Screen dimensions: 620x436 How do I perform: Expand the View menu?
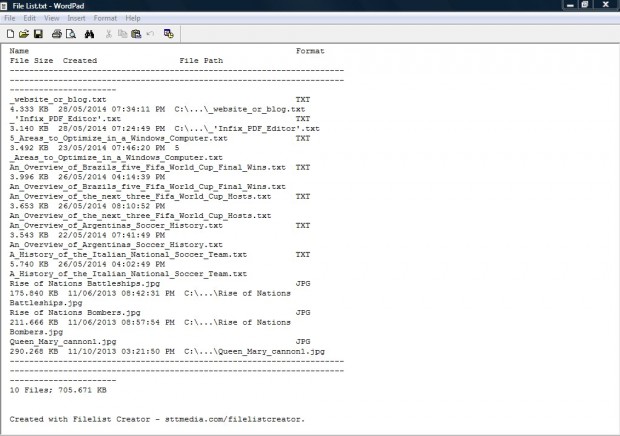(52, 18)
